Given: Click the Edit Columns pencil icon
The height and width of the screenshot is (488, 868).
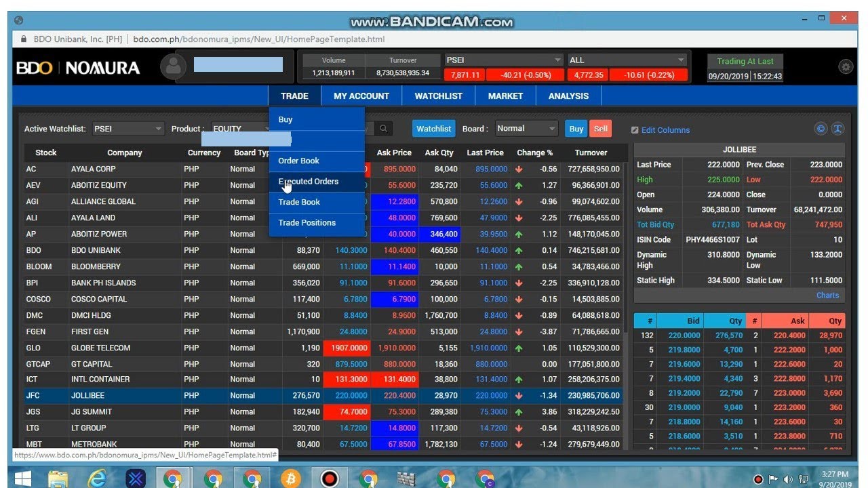Looking at the screenshot, I should coord(635,130).
